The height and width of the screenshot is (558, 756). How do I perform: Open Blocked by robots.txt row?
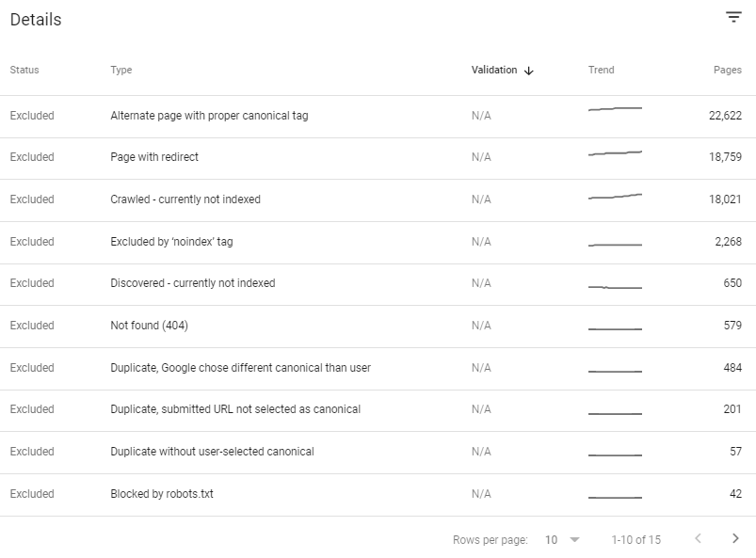click(378, 495)
